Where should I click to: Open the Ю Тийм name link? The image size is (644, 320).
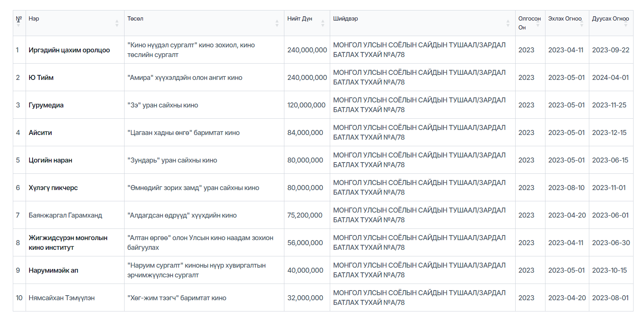click(x=41, y=78)
